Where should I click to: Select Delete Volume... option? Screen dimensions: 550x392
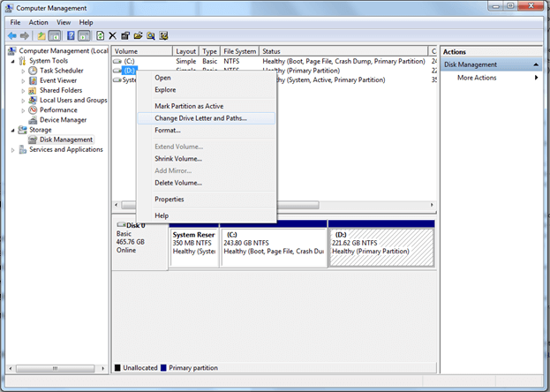(x=207, y=183)
